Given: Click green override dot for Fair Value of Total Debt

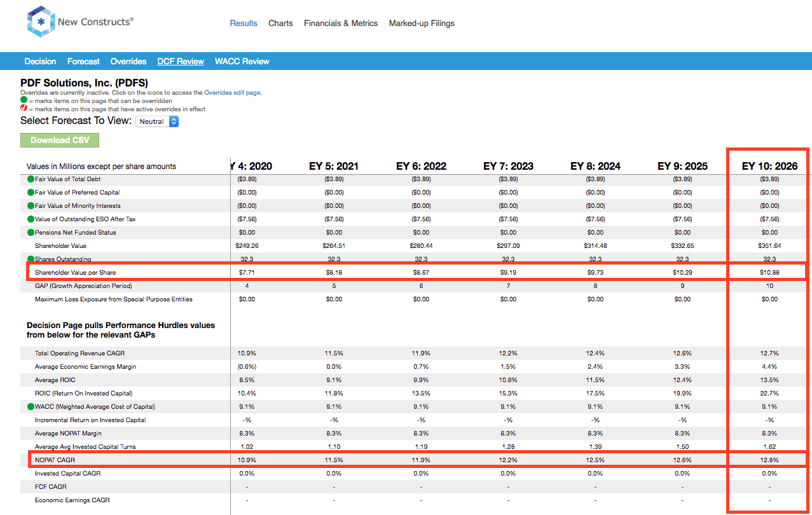Looking at the screenshot, I should (x=31, y=179).
